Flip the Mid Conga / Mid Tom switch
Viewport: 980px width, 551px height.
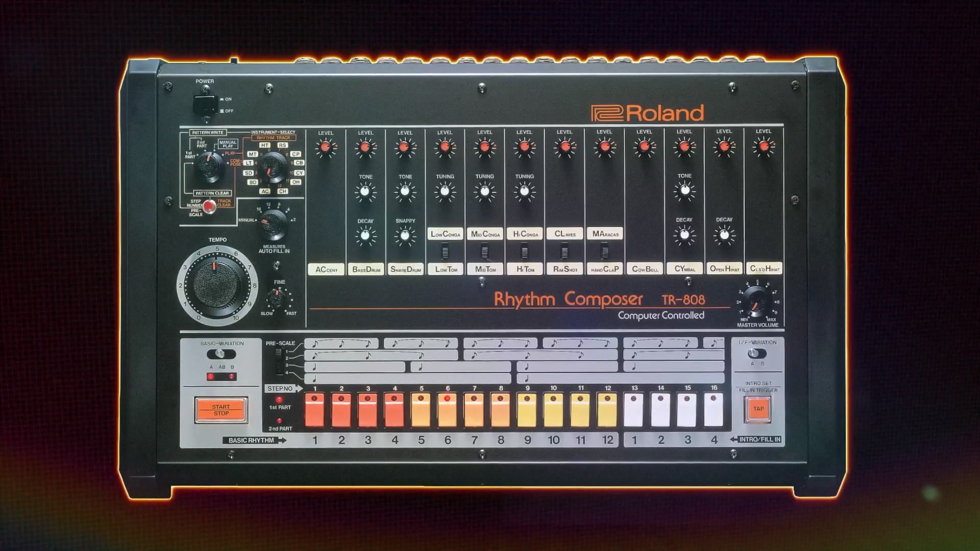pyautogui.click(x=485, y=252)
